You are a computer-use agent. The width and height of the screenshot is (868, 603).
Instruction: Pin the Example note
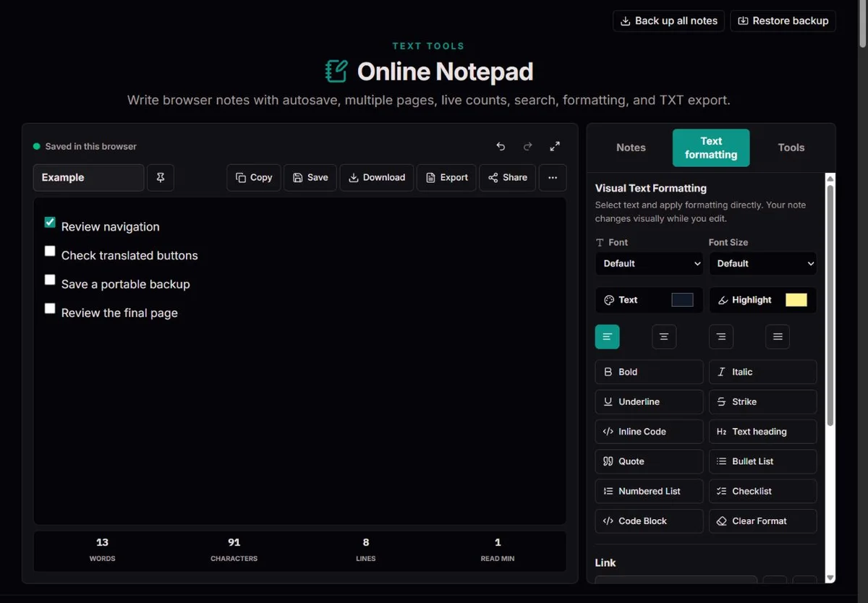pyautogui.click(x=161, y=177)
